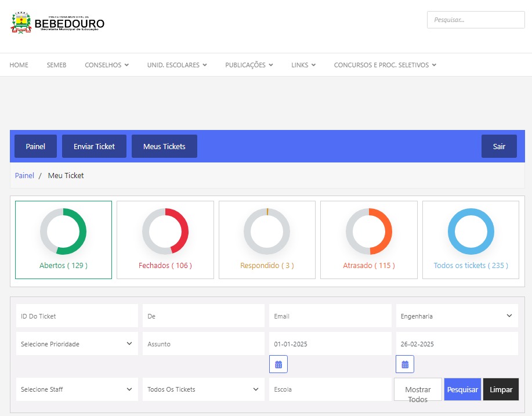Image resolution: width=532 pixels, height=416 pixels.
Task: Click the Enviar Ticket button
Action: tap(94, 146)
